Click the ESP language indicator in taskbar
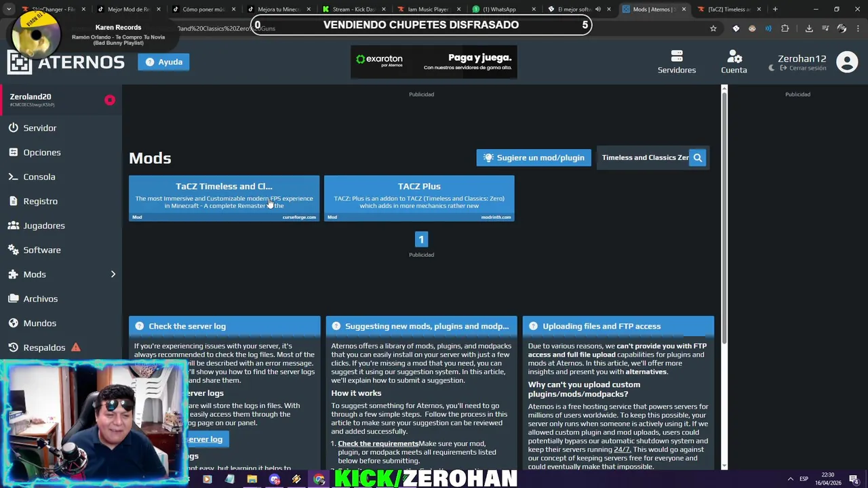 [x=804, y=479]
